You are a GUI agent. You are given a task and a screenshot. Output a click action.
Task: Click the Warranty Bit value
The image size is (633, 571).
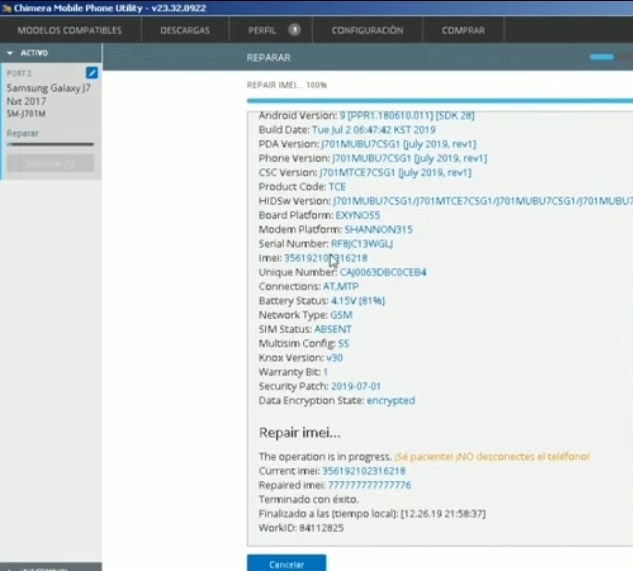coord(325,372)
